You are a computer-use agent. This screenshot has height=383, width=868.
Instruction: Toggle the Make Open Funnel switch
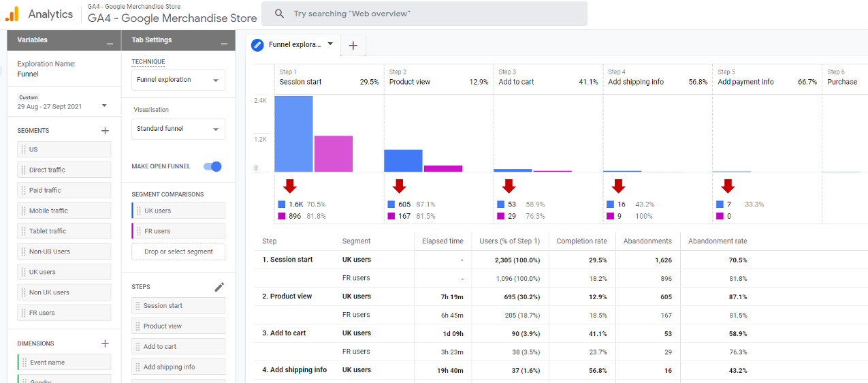point(213,166)
